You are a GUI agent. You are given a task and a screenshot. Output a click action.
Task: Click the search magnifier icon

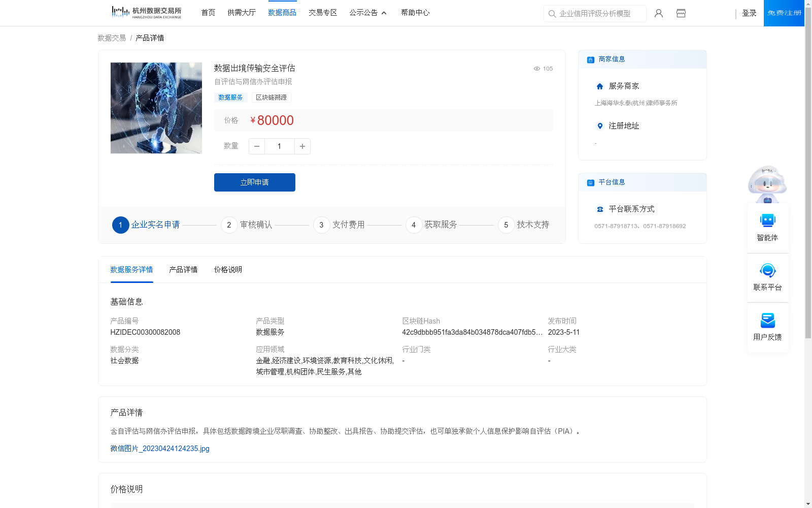pos(552,14)
